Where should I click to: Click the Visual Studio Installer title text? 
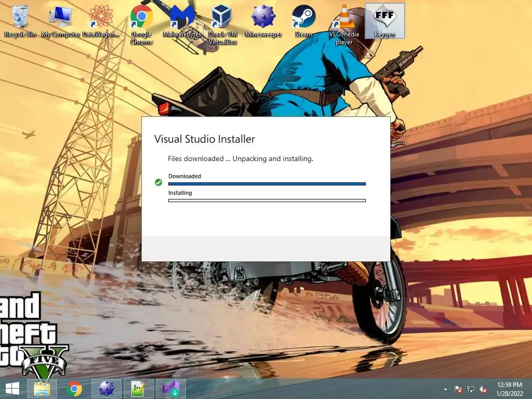pyautogui.click(x=205, y=139)
